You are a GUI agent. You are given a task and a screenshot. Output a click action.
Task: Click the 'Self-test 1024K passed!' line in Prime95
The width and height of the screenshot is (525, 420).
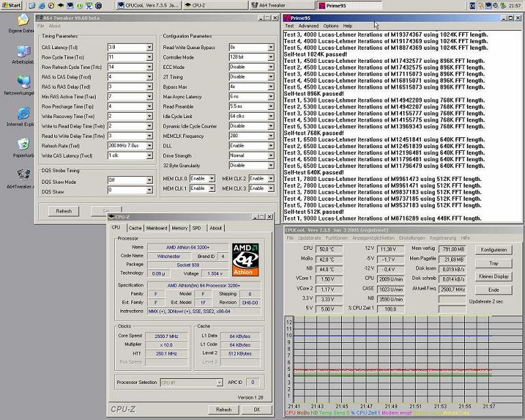315,54
